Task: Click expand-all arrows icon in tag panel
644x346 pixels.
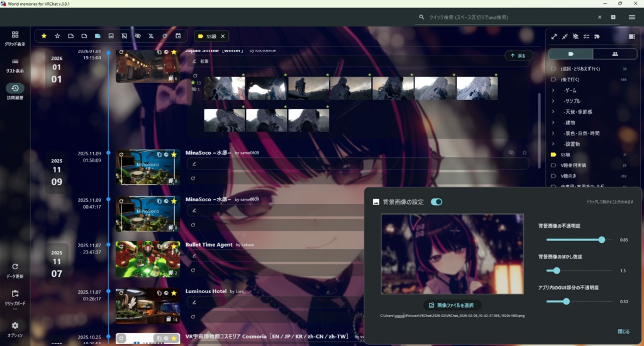Action: 554,36
